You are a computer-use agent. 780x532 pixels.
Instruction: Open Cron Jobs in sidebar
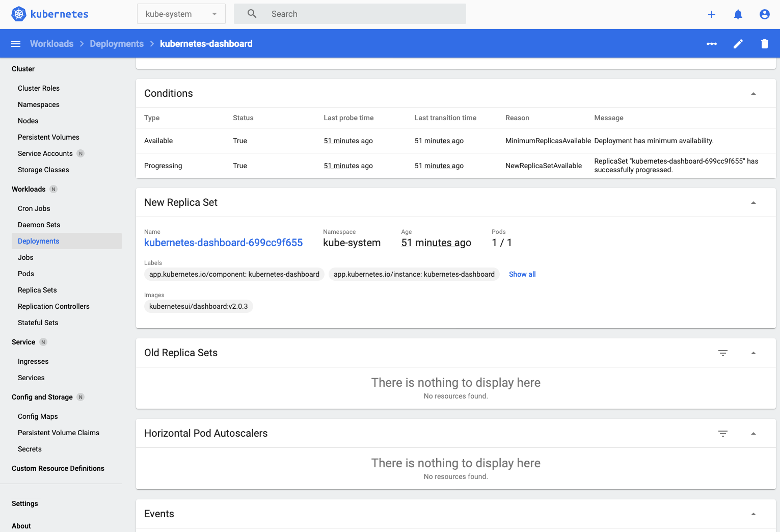(x=34, y=208)
